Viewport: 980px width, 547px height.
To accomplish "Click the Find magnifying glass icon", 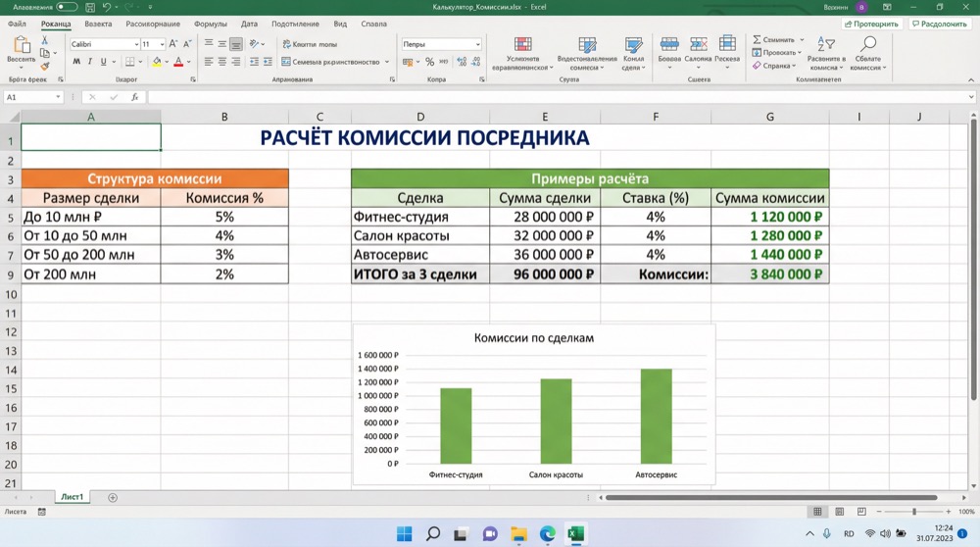I will [867, 45].
